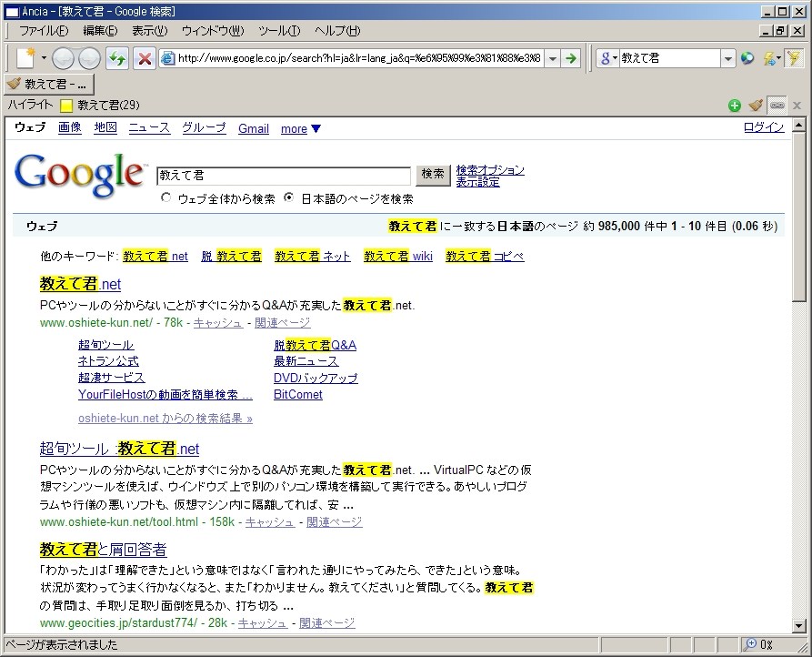Click the zoom magnifier icon in status bar
This screenshot has width=812, height=657.
click(x=749, y=644)
